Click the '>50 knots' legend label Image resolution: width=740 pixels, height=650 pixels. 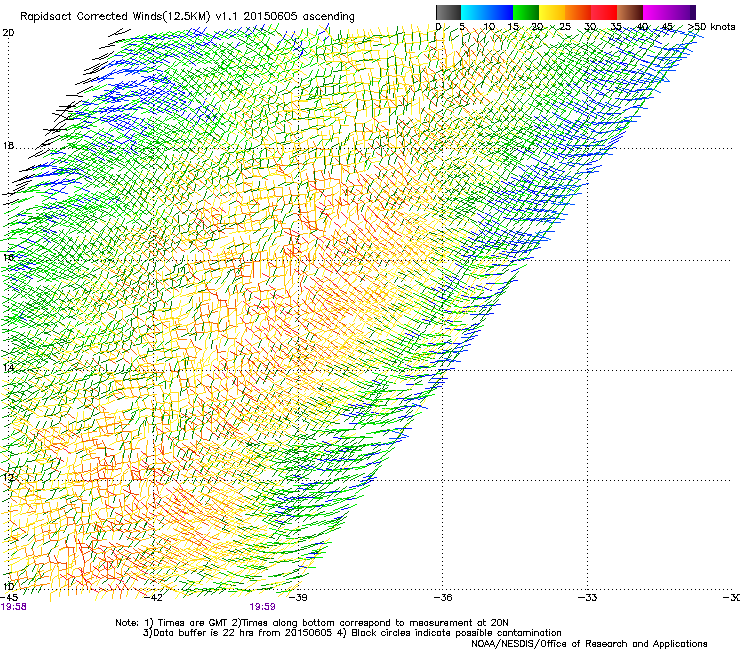[711, 27]
